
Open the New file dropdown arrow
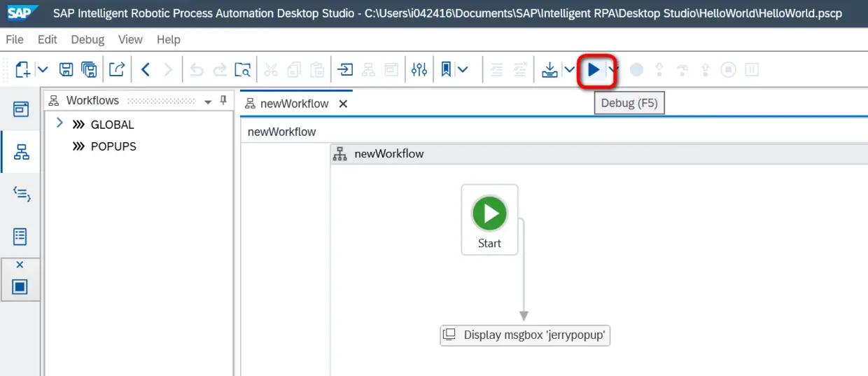(x=43, y=69)
